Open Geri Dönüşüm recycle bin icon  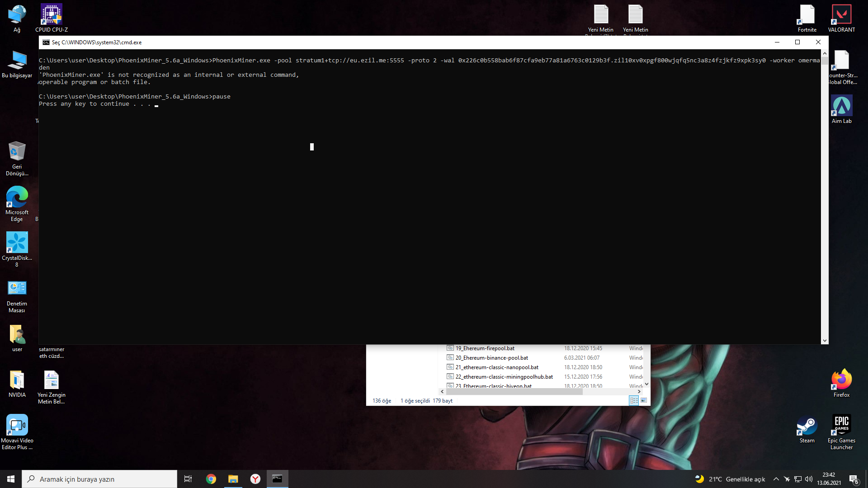pyautogui.click(x=17, y=159)
